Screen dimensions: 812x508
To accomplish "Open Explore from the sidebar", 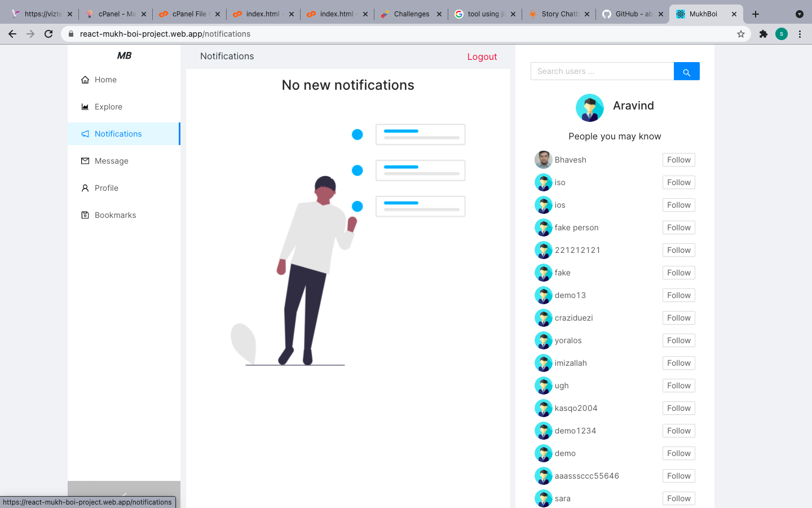I will click(x=124, y=107).
